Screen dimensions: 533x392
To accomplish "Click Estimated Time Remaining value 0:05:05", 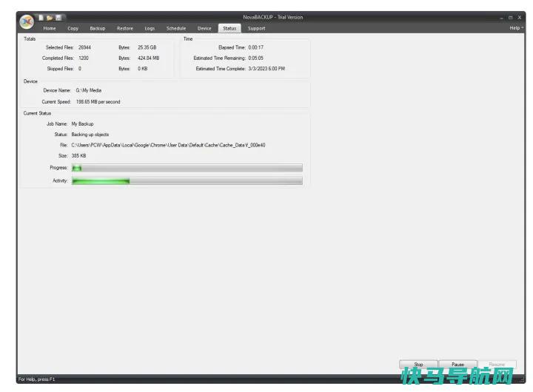I will (x=255, y=58).
